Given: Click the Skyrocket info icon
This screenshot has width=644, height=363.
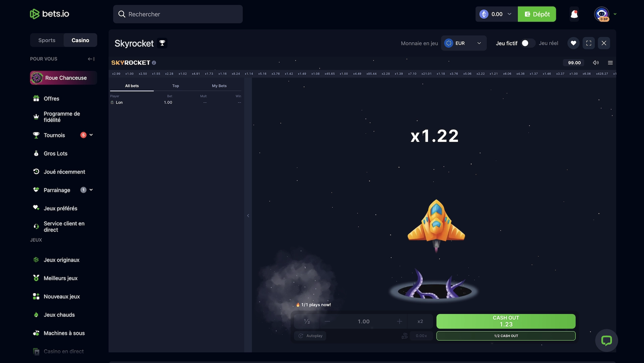Looking at the screenshot, I should point(154,62).
